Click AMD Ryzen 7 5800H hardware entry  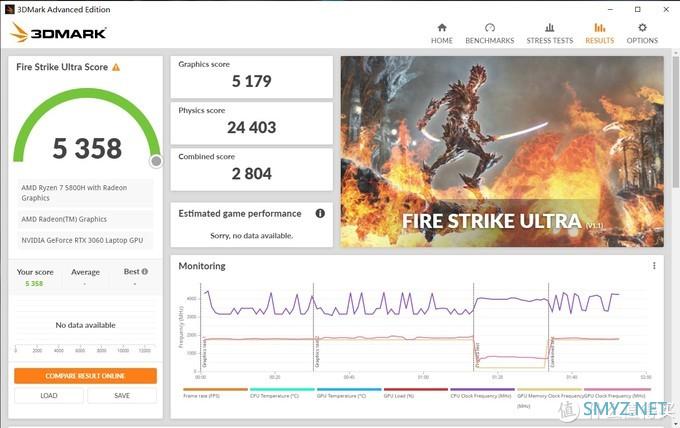pyautogui.click(x=85, y=193)
